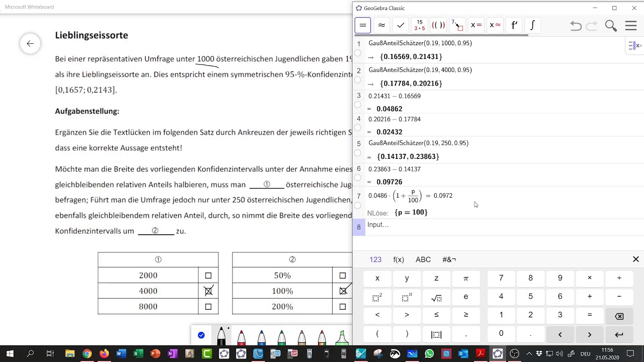The height and width of the screenshot is (362, 644).
Task: Tick the checkbox next to 2000
Action: point(208,276)
